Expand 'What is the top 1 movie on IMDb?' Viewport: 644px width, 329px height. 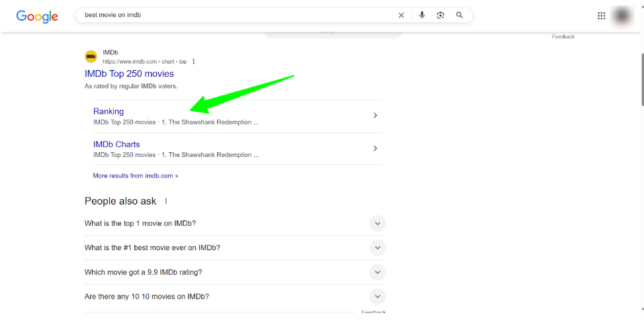[x=235, y=224]
